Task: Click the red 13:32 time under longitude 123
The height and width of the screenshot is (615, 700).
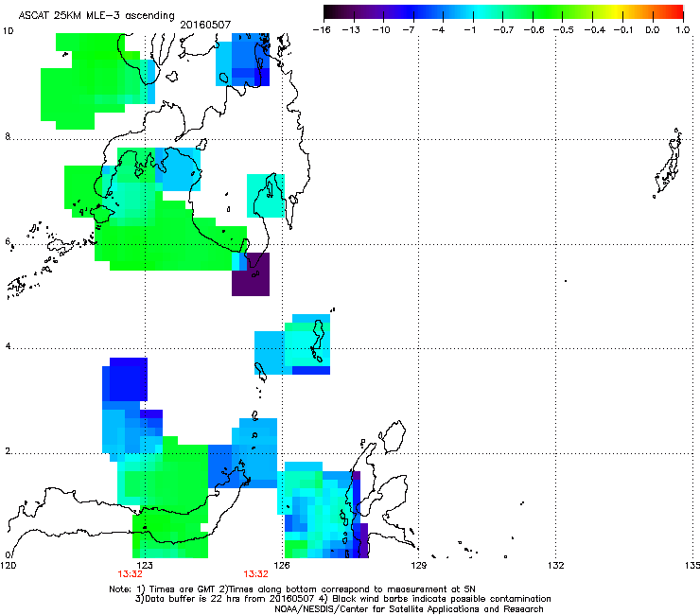Action: click(130, 574)
